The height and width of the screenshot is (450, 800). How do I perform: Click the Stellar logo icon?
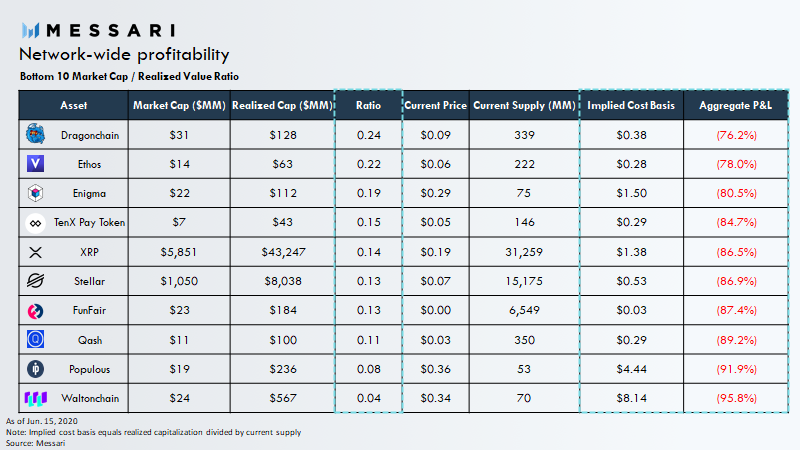[35, 281]
